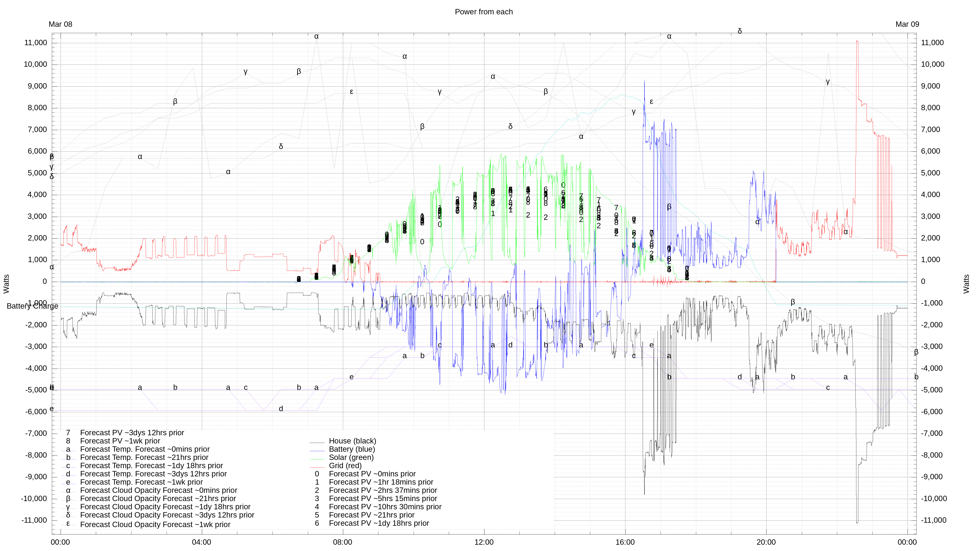Click the left-axis '11,000' tick label

point(36,43)
